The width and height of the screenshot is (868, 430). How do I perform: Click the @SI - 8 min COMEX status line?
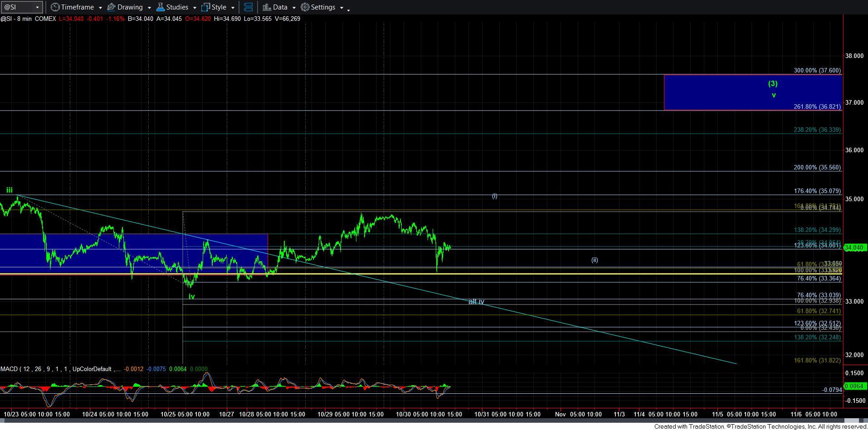pyautogui.click(x=28, y=19)
